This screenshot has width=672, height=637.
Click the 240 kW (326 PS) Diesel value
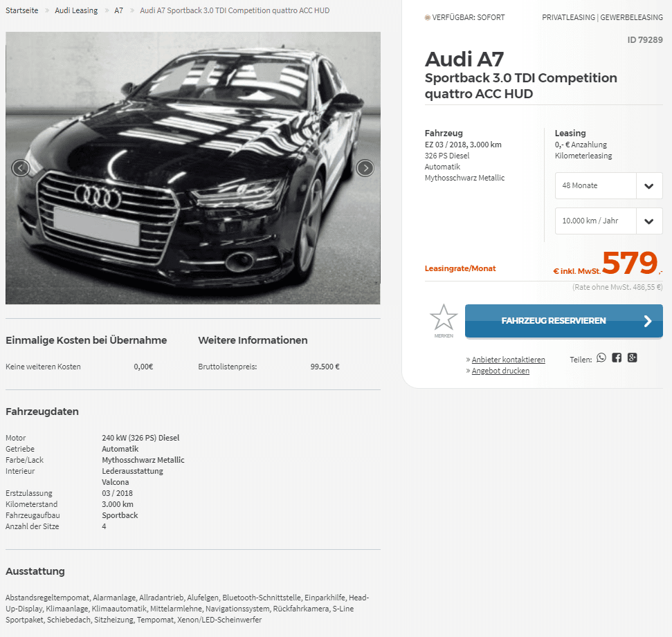140,438
